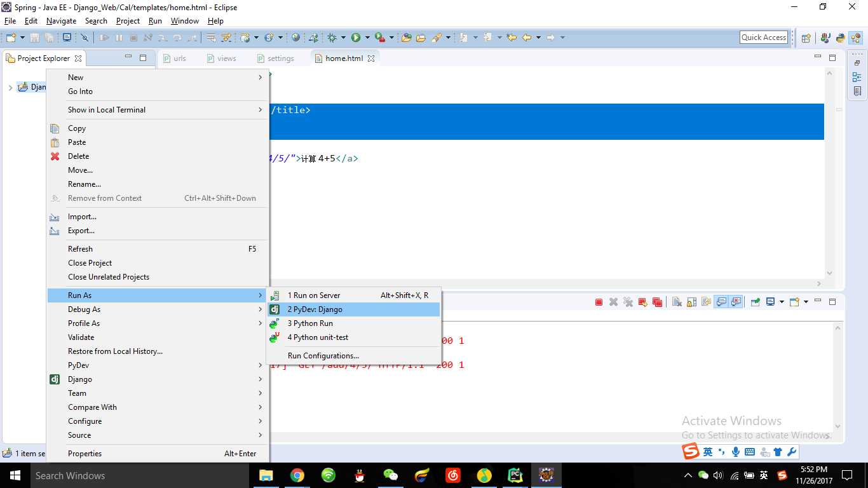Click the Quick Access search field
Viewport: 868px width, 488px height.
tap(764, 37)
